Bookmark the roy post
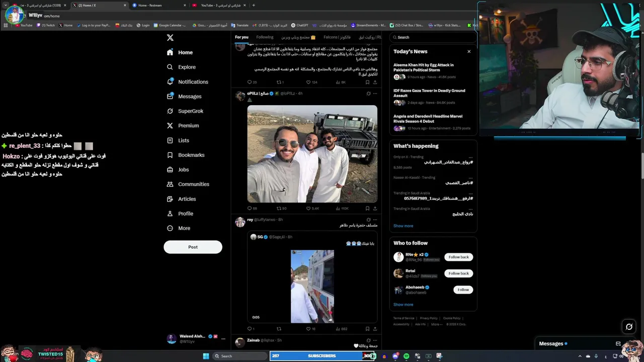Screen dimensions: 644x362 tap(367, 329)
